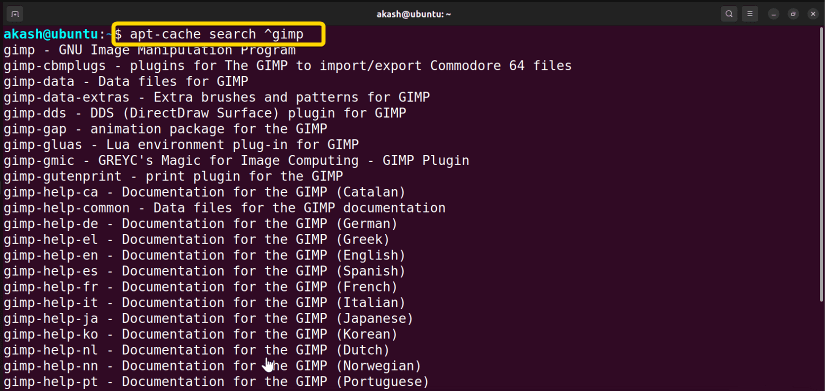Select the gimp-cbmplugs package line
The image size is (825, 391).
tap(287, 66)
